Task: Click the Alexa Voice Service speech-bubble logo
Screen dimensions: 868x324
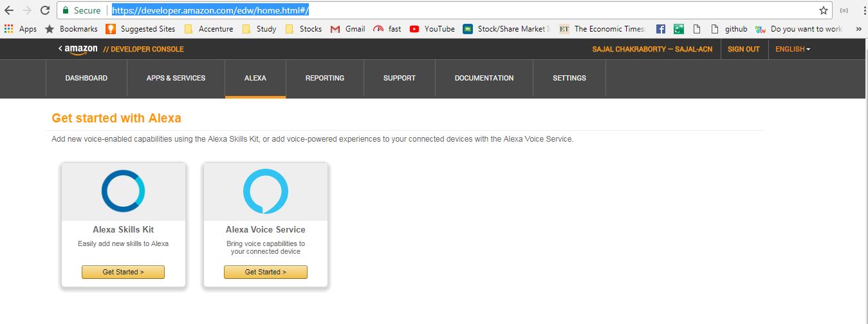Action: [265, 191]
